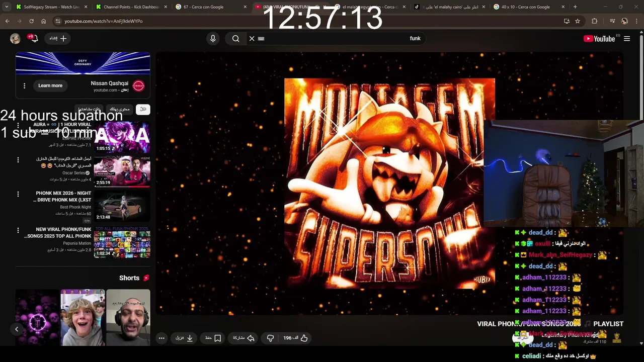644x362 pixels.
Task: Click the Nissan Qashqai ad banner image
Action: point(83,63)
